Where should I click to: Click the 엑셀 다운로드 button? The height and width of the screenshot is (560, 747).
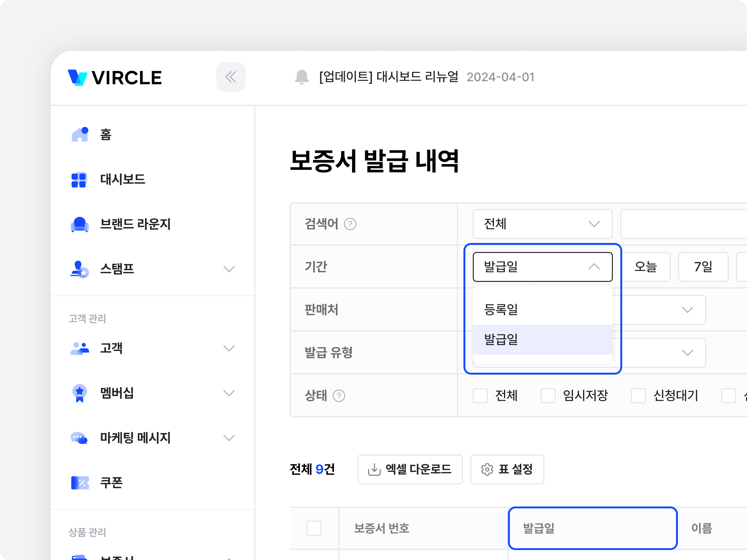[x=410, y=469]
